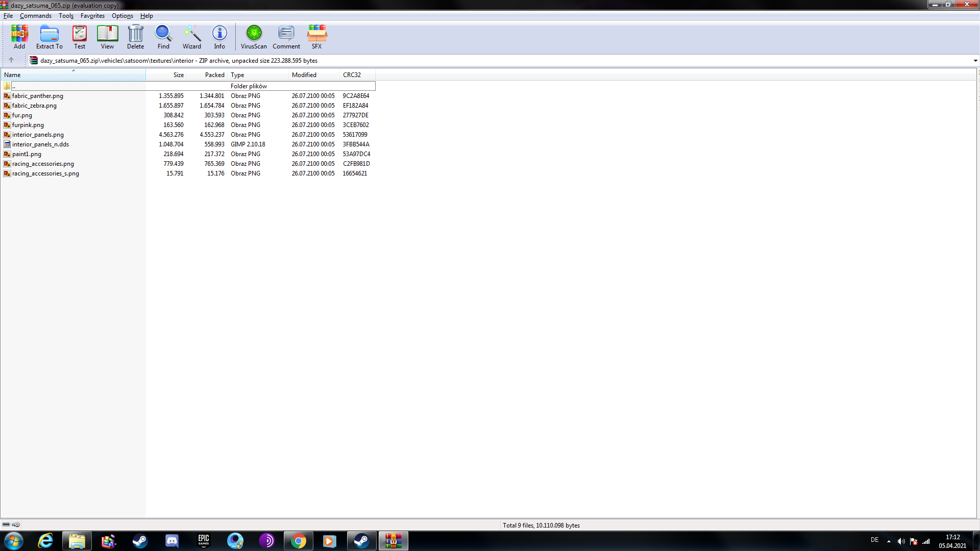Open Epic Games launcher from taskbar
This screenshot has height=551, width=980.
tap(204, 541)
